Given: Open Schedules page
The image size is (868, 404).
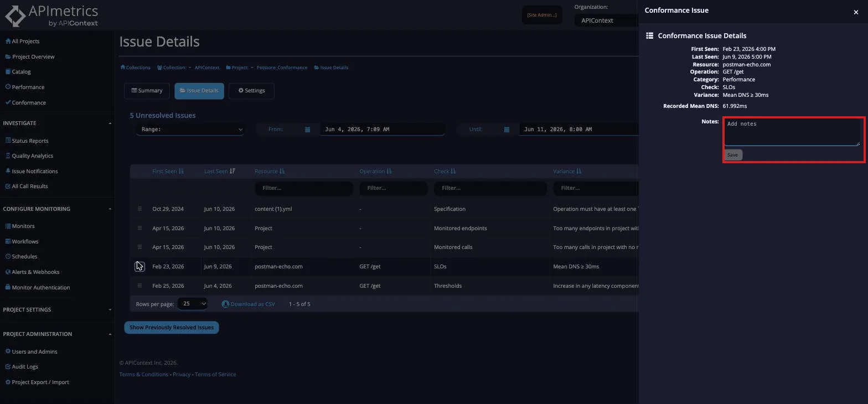Looking at the screenshot, I should pos(21,257).
